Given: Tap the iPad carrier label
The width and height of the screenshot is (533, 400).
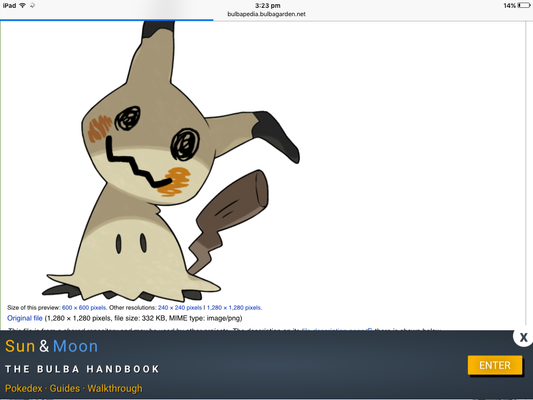Looking at the screenshot, I should click(x=10, y=5).
